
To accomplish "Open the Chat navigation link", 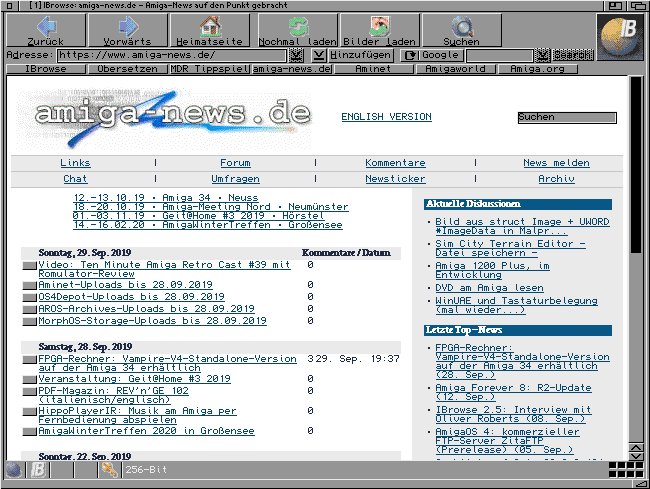I will click(75, 179).
